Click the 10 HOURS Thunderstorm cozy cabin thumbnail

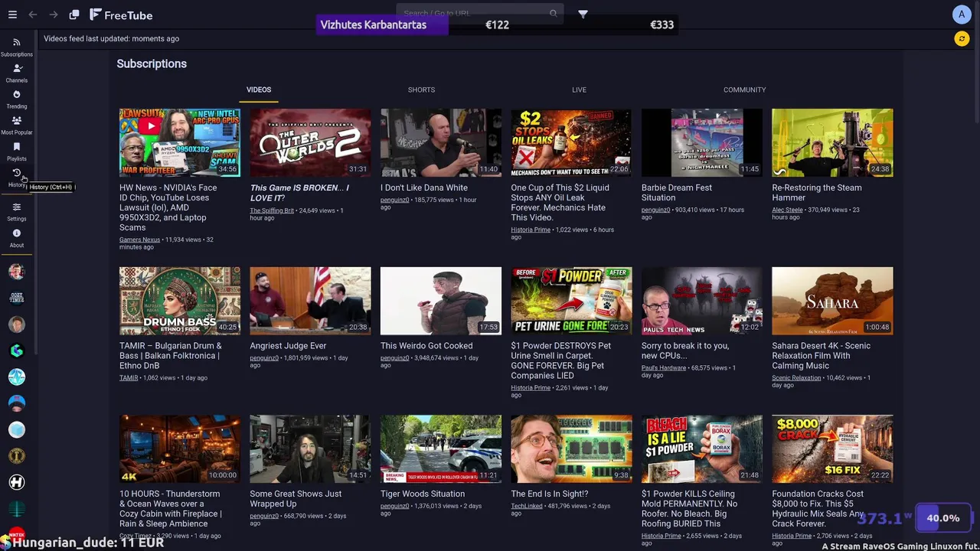point(180,449)
